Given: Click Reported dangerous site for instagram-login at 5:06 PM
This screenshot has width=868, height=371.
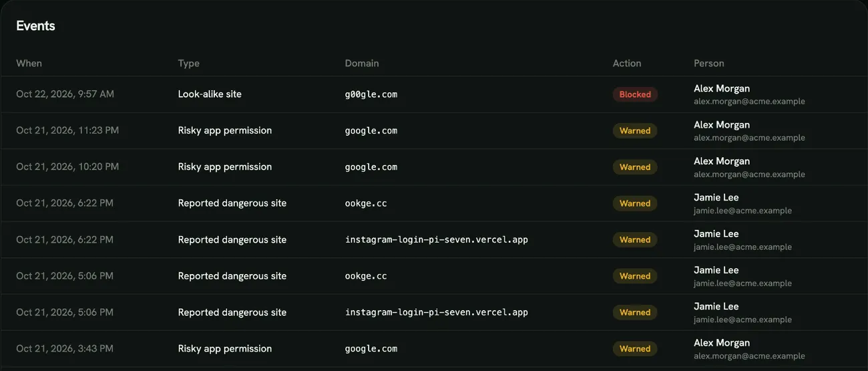Looking at the screenshot, I should 232,312.
